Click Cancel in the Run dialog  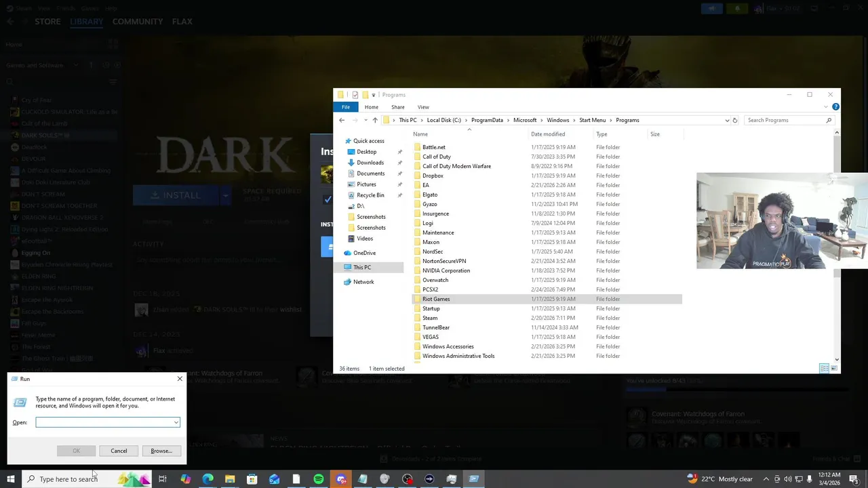[119, 451]
